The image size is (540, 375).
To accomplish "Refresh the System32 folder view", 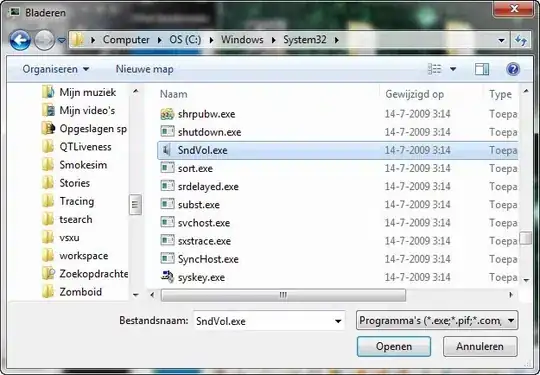I will point(521,41).
